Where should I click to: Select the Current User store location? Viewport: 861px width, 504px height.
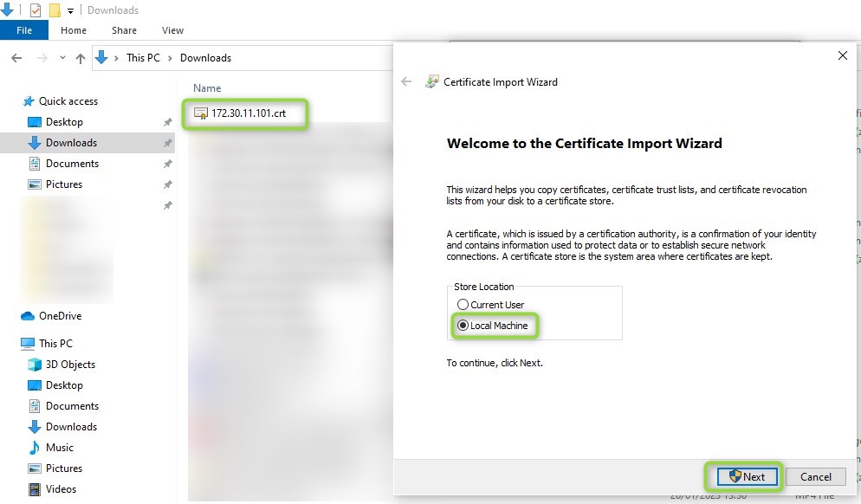(463, 304)
